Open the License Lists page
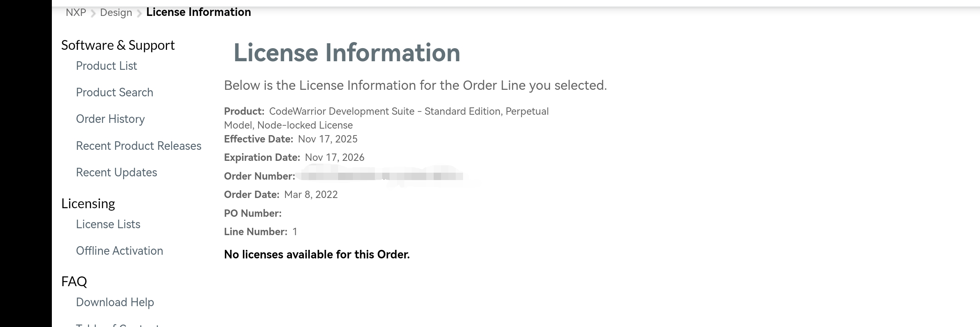This screenshot has height=327, width=980. 108,224
